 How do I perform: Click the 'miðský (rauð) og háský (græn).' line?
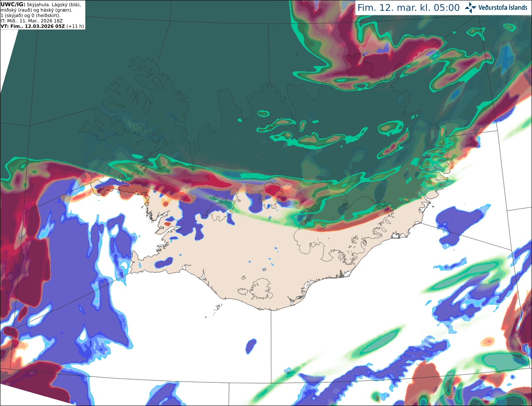point(37,10)
